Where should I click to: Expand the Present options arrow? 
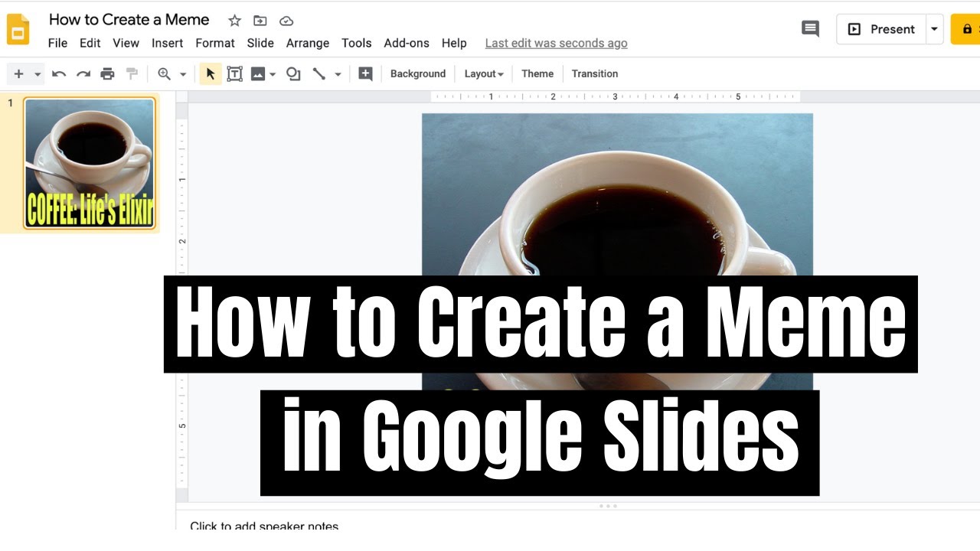[x=935, y=29]
